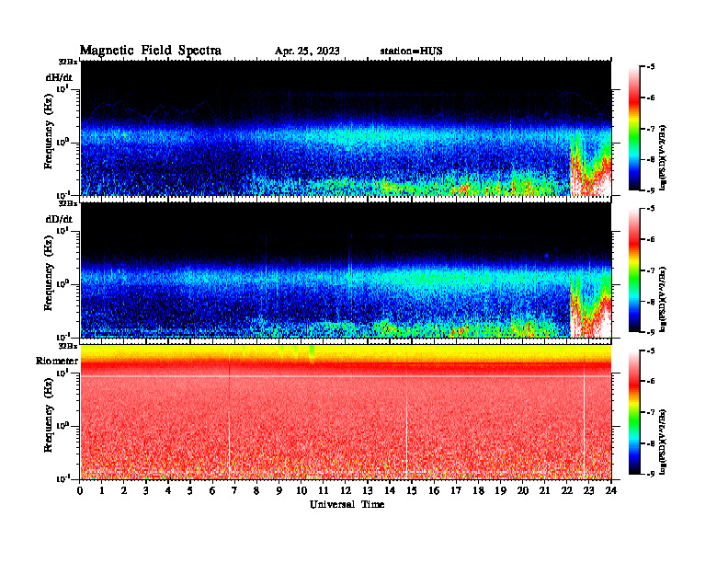Click the color bar beside the dH/dt panel
728x563 pixels.
tap(634, 129)
